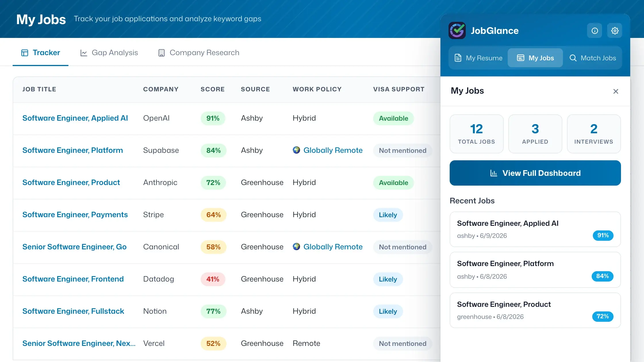Click the Score column header
Image resolution: width=644 pixels, height=362 pixels.
pyautogui.click(x=212, y=89)
